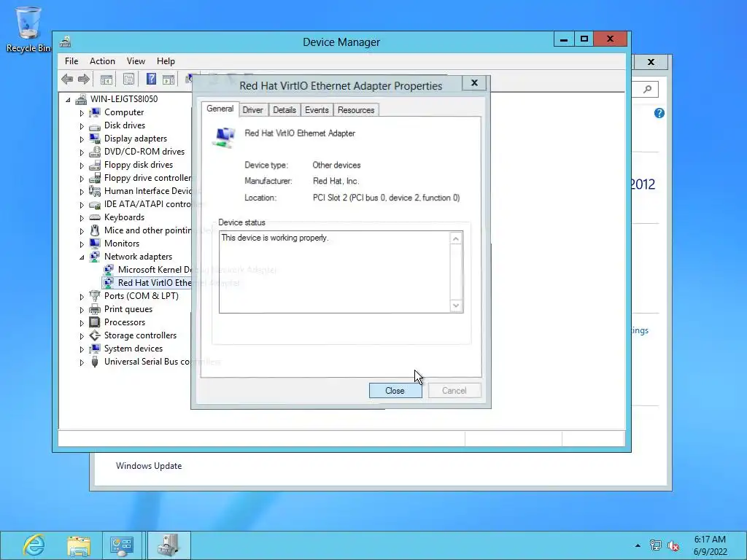Image resolution: width=747 pixels, height=560 pixels.
Task: Click the Computer category icon
Action: tap(95, 112)
